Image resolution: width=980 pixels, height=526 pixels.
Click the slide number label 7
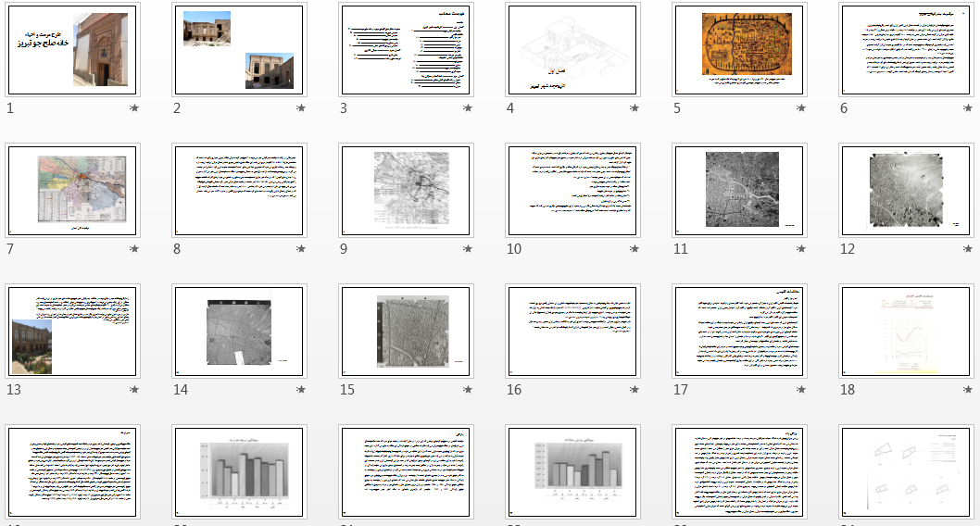(10, 248)
